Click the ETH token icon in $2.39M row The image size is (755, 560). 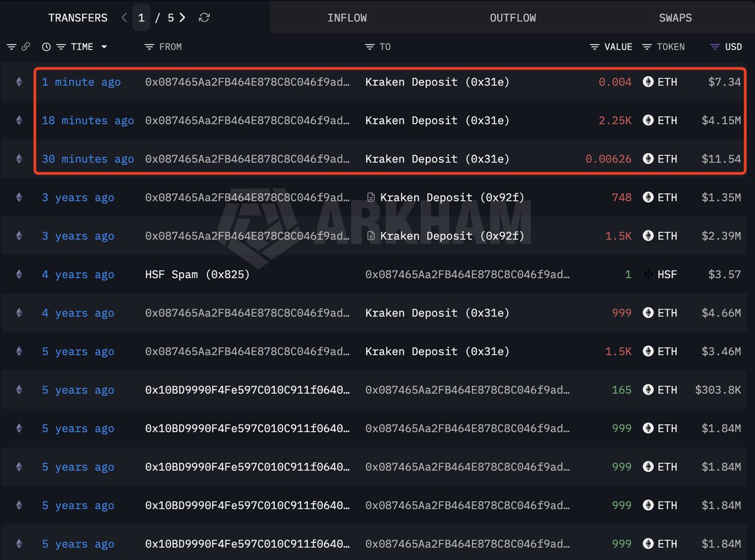click(648, 236)
